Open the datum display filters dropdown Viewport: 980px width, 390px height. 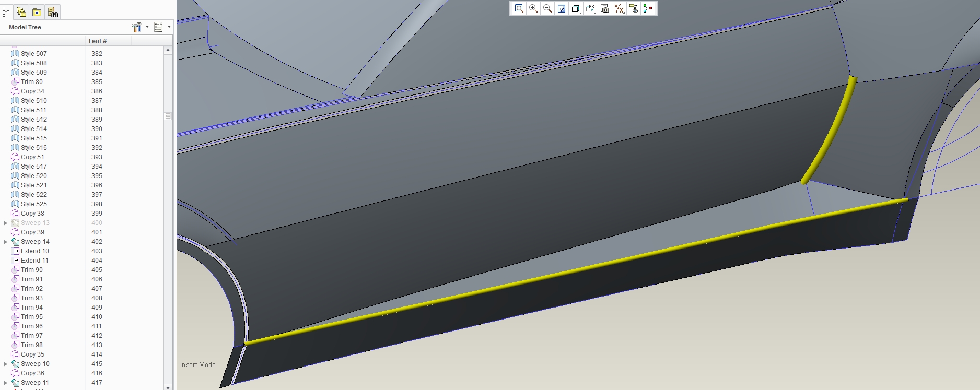pos(619,8)
